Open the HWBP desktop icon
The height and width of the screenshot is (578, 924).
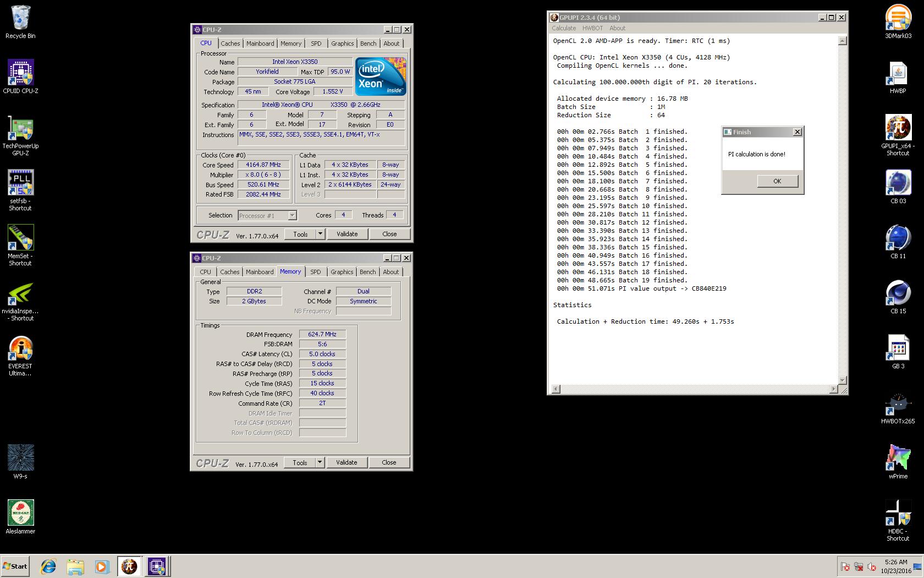point(898,77)
